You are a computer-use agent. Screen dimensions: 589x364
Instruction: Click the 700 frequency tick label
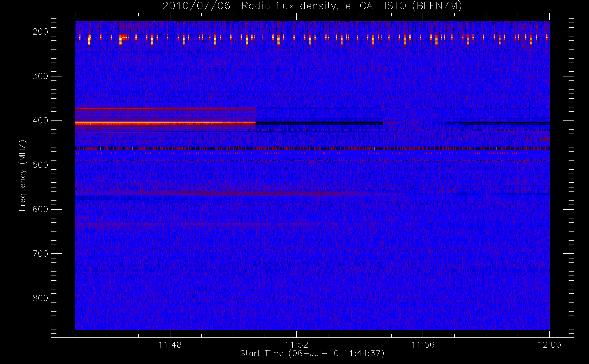[40, 254]
